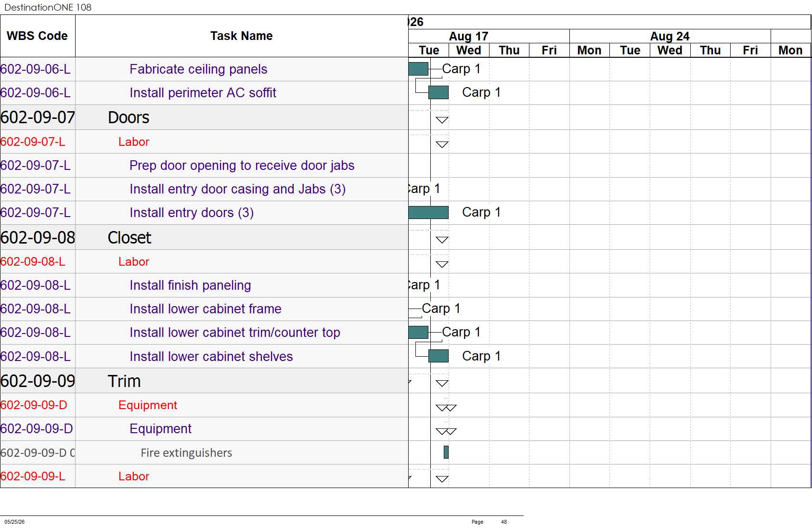Select the Doors summary task row
Image resolution: width=812 pixels, height=528 pixels.
pos(204,117)
